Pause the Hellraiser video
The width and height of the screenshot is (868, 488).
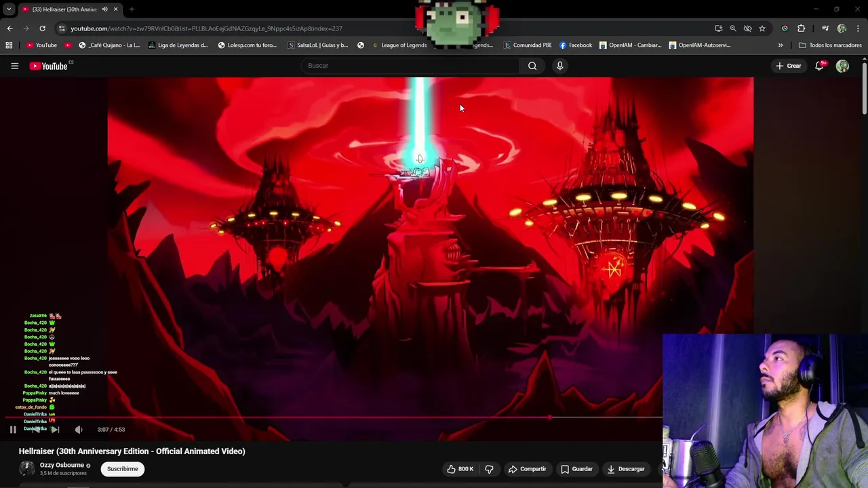12,430
